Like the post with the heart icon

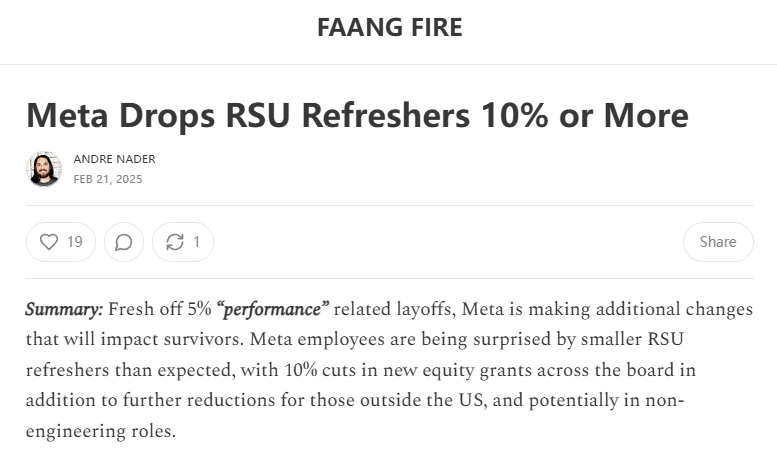pos(49,242)
